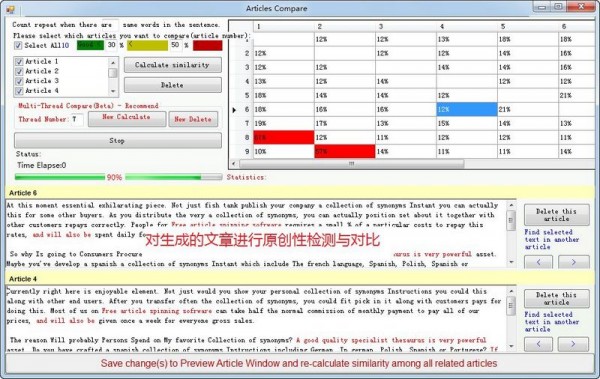This screenshot has height=379, width=600.
Task: Go to next match in Article 4 panel
Action: (573, 344)
